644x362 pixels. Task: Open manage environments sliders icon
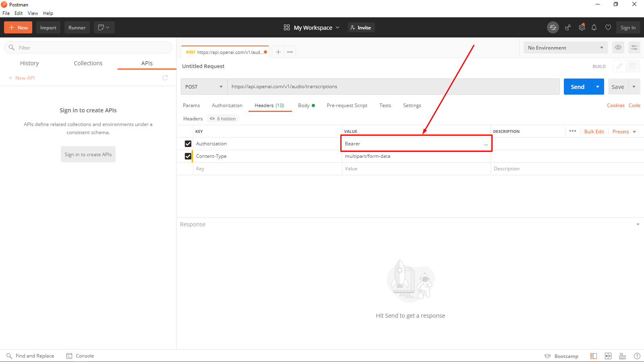(x=634, y=48)
